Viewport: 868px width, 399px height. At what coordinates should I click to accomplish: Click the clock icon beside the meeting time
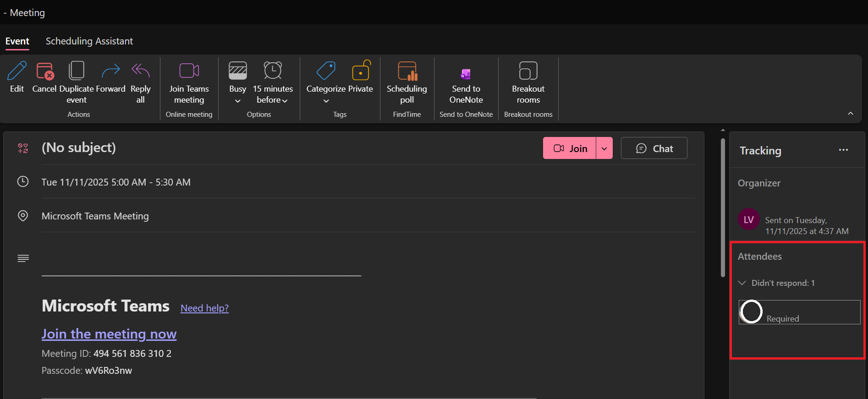tap(23, 181)
